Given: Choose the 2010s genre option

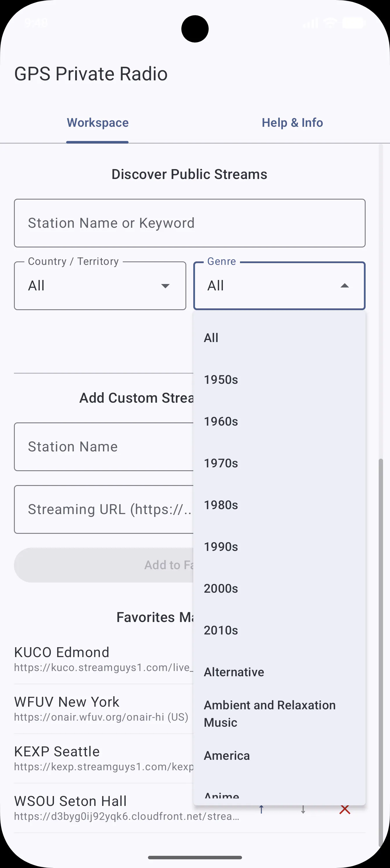Looking at the screenshot, I should pos(279,630).
